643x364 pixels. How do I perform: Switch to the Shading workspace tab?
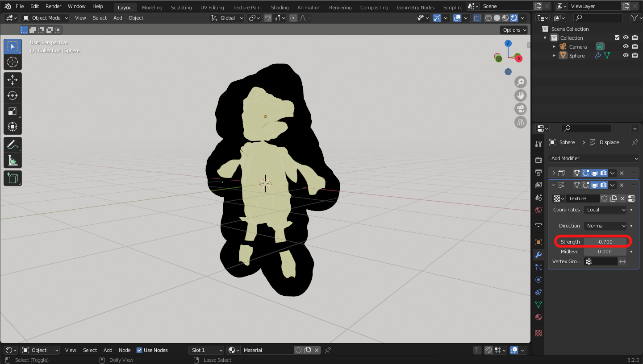tap(280, 8)
